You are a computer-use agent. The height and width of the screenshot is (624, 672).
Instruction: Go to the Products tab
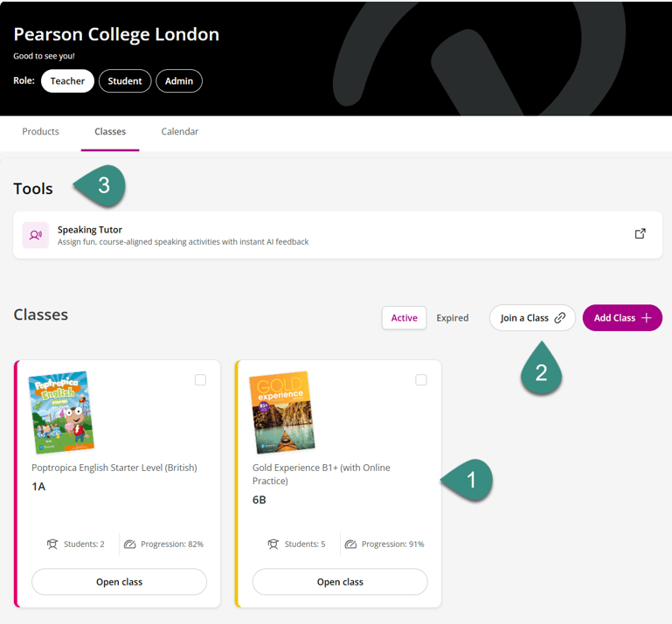click(40, 132)
